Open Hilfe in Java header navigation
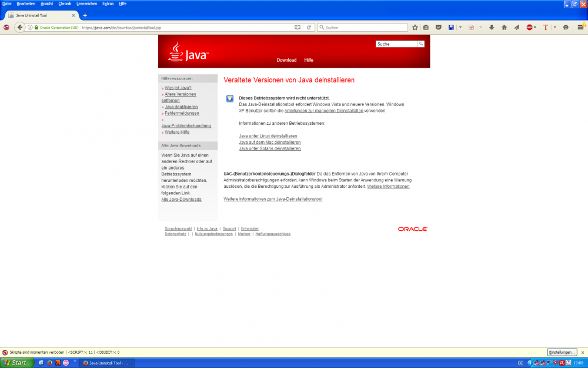 click(309, 60)
